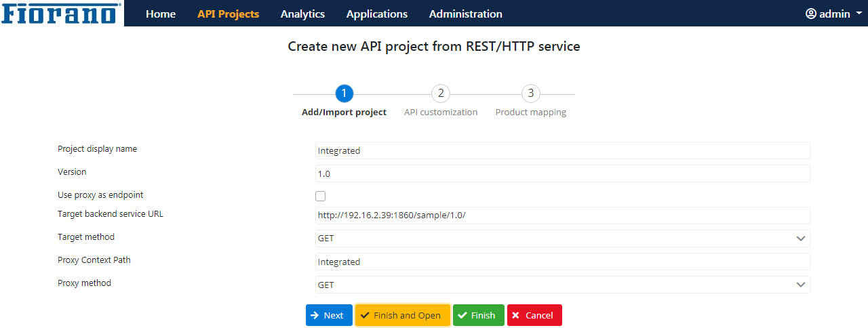
Task: Go to the Administration menu
Action: (x=466, y=14)
